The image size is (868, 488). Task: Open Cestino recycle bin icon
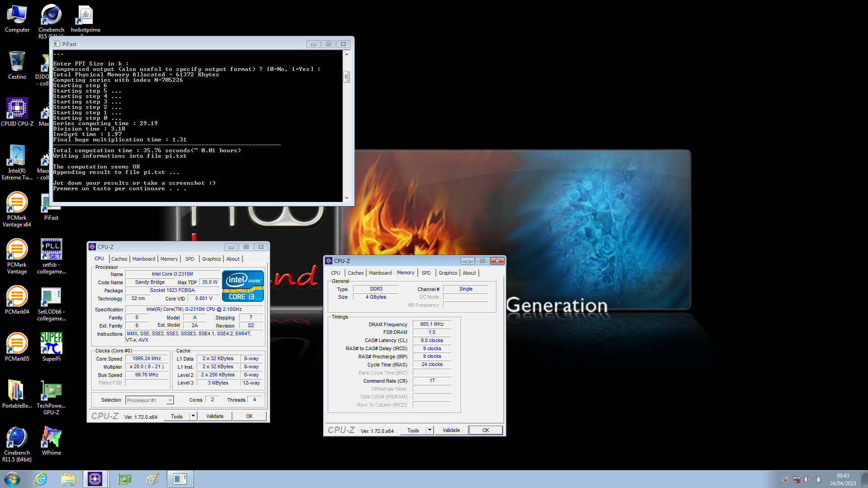[17, 66]
